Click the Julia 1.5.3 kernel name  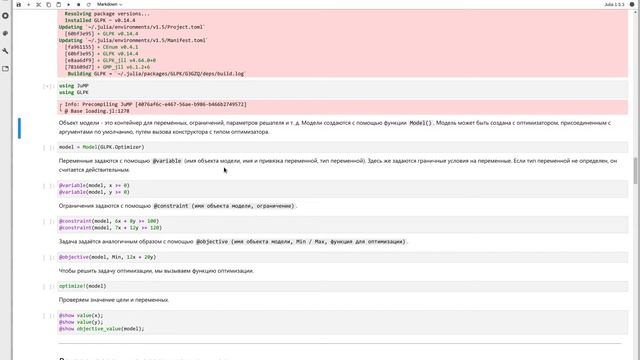point(614,4)
